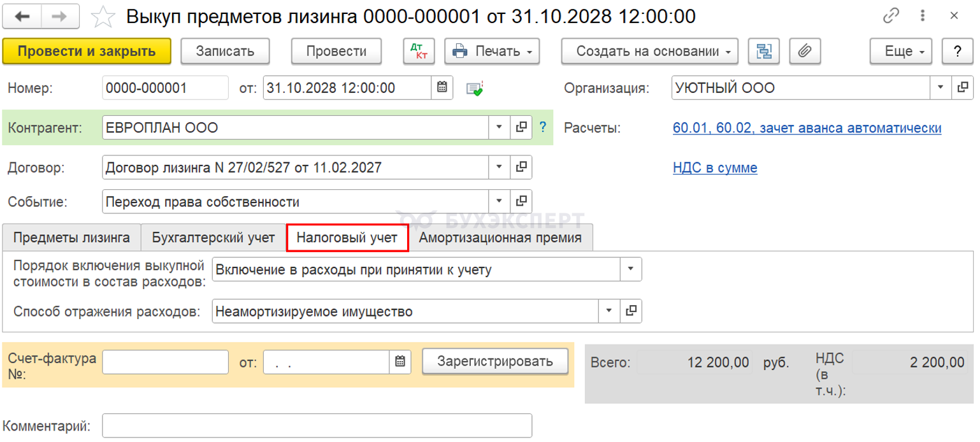Click the Номер input field
The image size is (980, 442).
(165, 88)
